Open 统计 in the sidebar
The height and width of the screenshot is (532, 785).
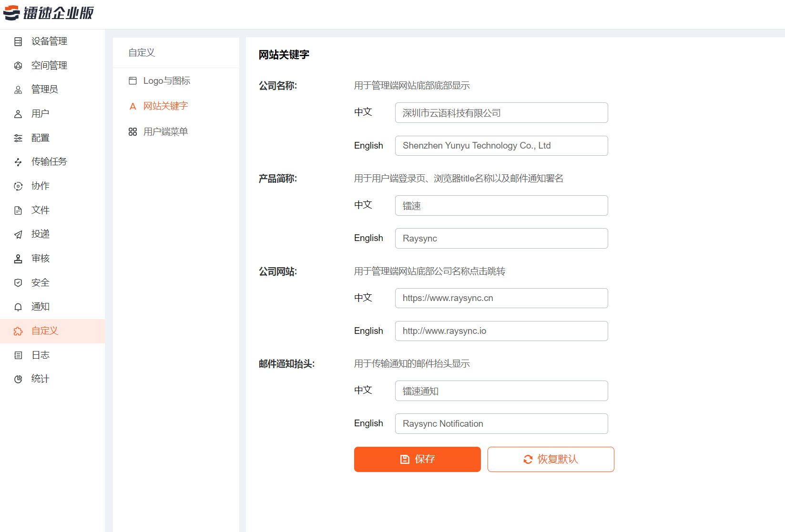[52, 379]
